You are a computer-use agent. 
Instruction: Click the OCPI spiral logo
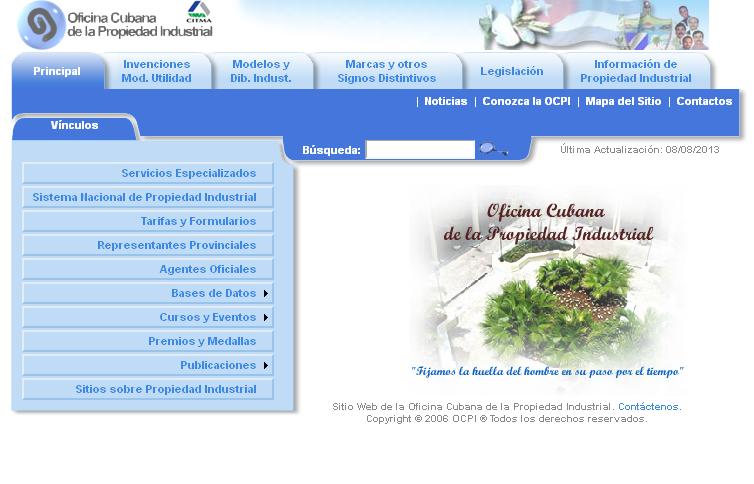[x=41, y=25]
